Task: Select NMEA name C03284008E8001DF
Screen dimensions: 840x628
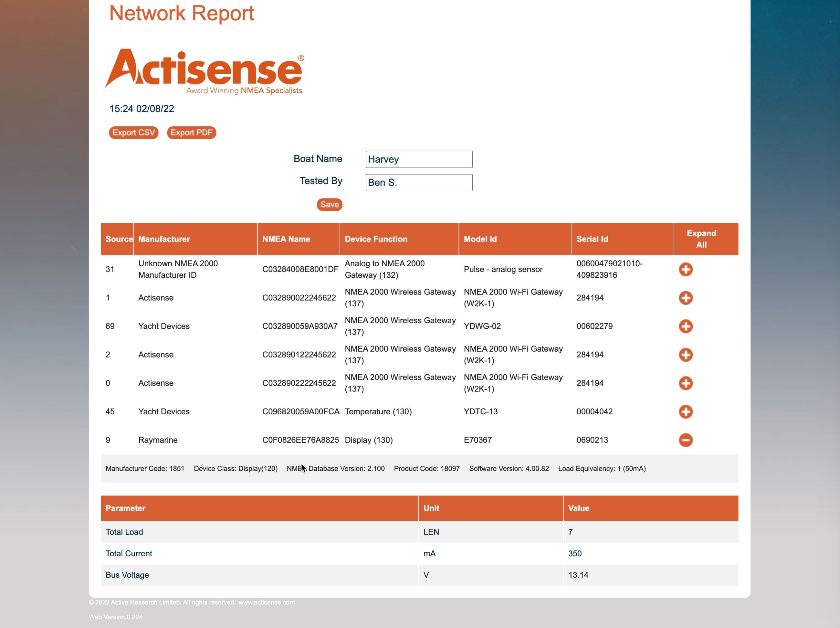Action: 300,269
